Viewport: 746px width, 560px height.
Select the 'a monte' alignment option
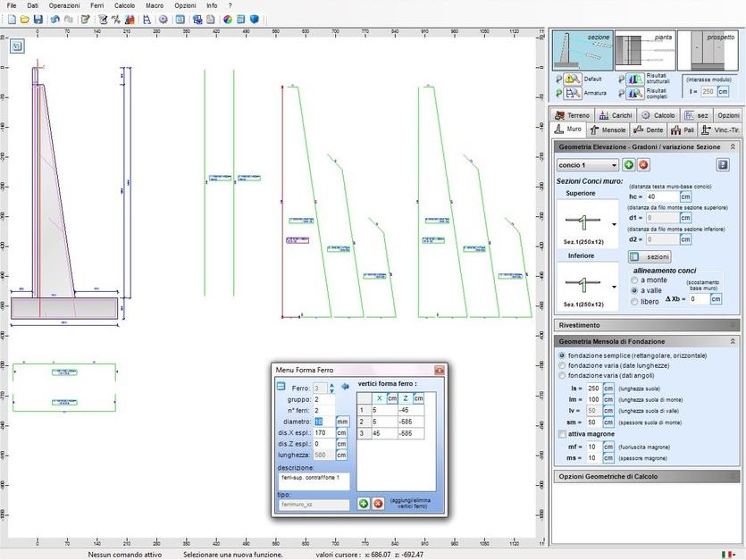pyautogui.click(x=635, y=280)
